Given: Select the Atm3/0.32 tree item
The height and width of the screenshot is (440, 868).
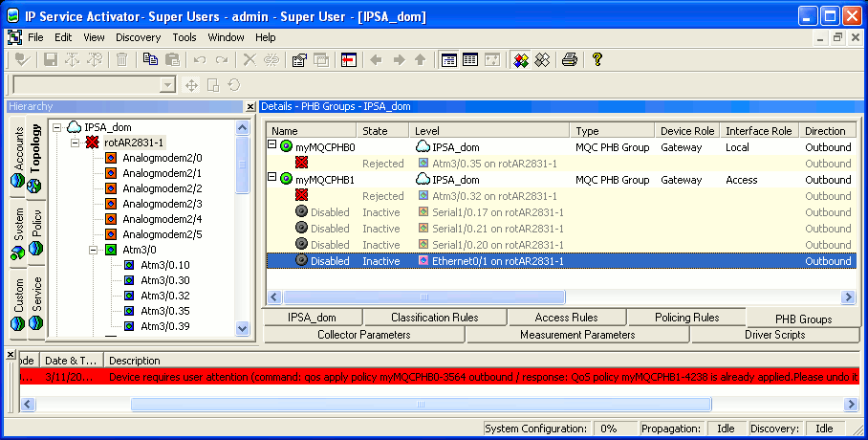Looking at the screenshot, I should click(x=165, y=296).
